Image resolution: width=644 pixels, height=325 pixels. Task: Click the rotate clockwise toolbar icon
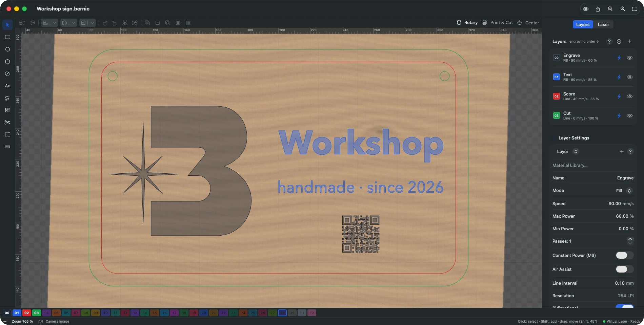point(114,23)
